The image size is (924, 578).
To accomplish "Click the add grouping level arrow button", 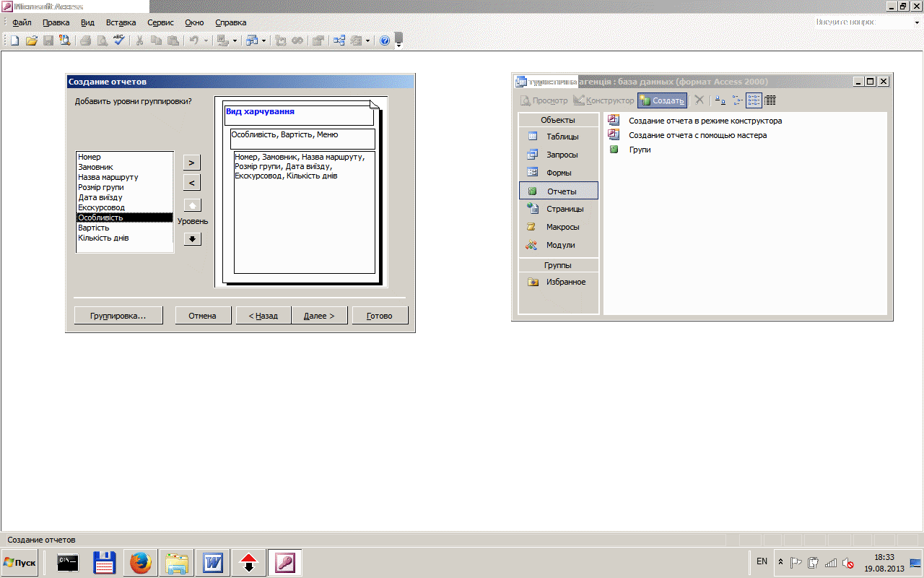I will click(192, 163).
